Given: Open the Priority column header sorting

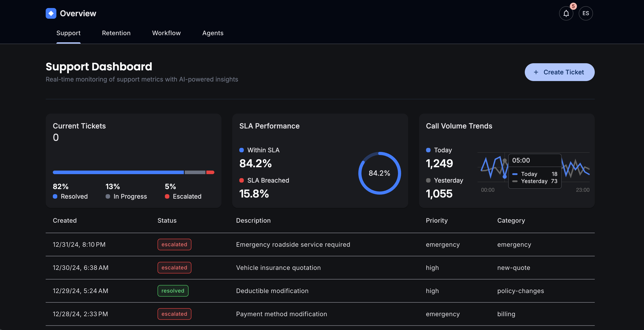Looking at the screenshot, I should tap(437, 220).
